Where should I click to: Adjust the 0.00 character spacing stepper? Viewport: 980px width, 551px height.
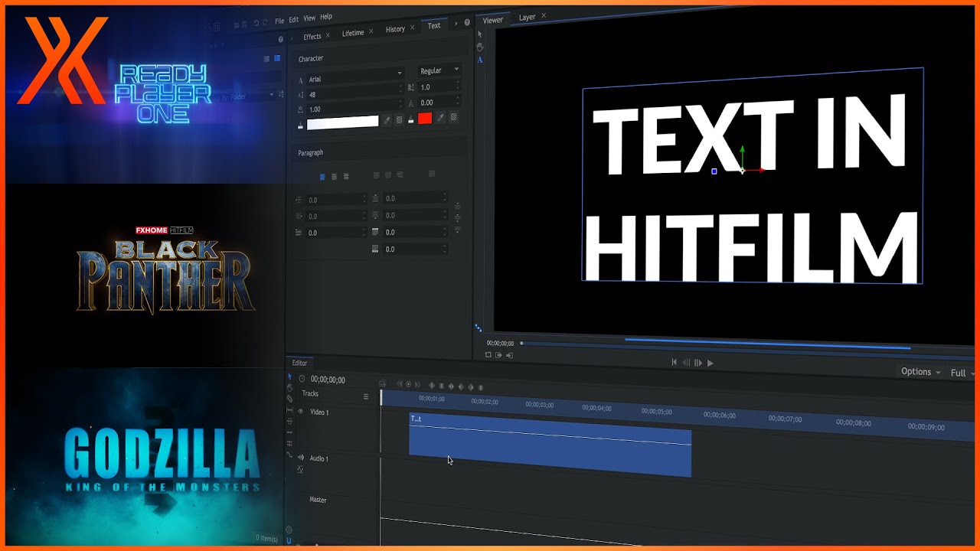pos(458,101)
